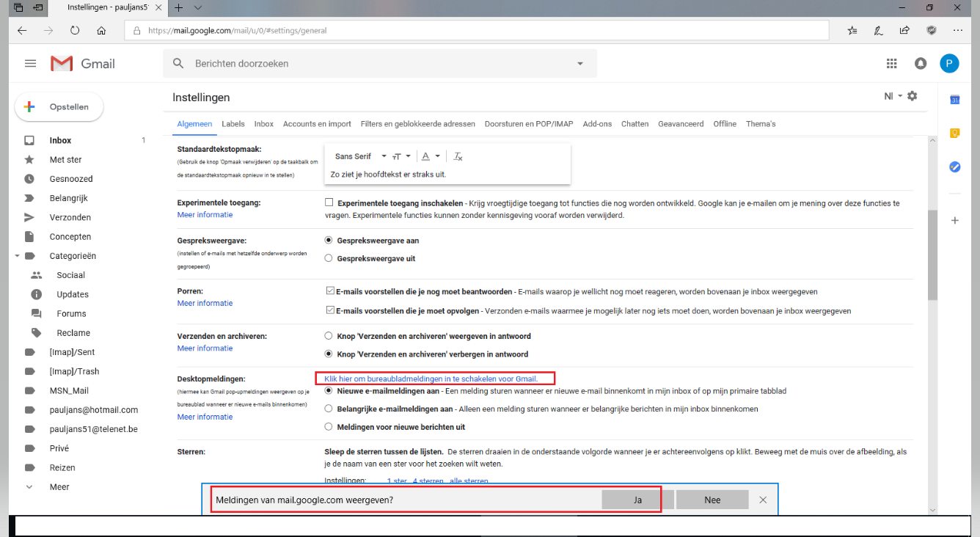Viewport: 980px width, 537px height.
Task: Open the Nl input language dropdown
Action: (893, 96)
